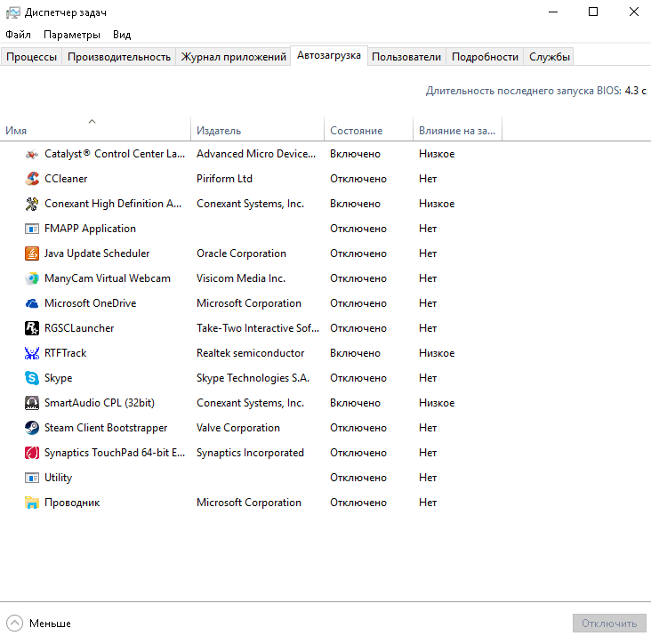Image resolution: width=651 pixels, height=644 pixels.
Task: Click the Java Update Scheduler icon
Action: coord(32,254)
